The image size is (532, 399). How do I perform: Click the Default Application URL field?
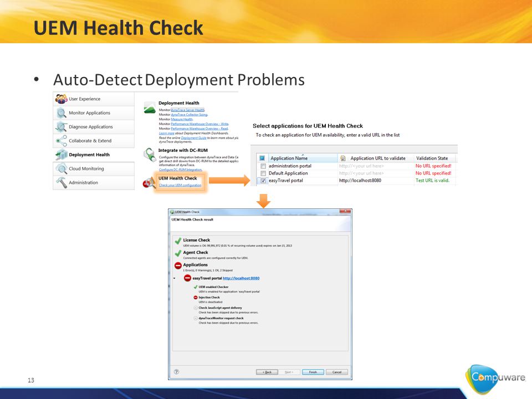(376, 173)
